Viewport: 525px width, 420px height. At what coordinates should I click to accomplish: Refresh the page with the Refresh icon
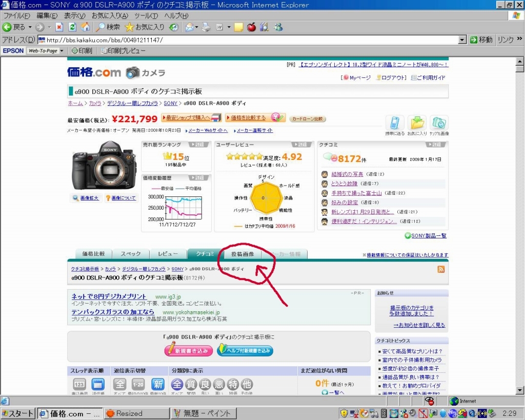[72, 27]
